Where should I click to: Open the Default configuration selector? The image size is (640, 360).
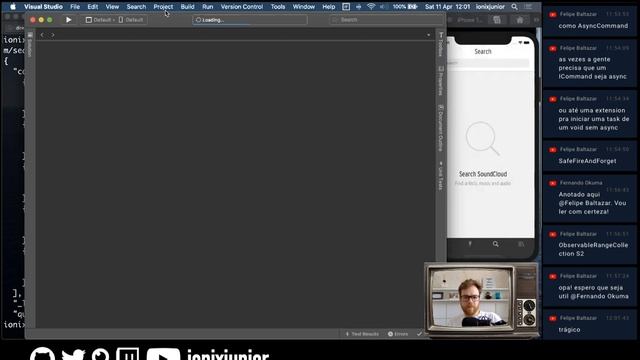pyautogui.click(x=100, y=20)
